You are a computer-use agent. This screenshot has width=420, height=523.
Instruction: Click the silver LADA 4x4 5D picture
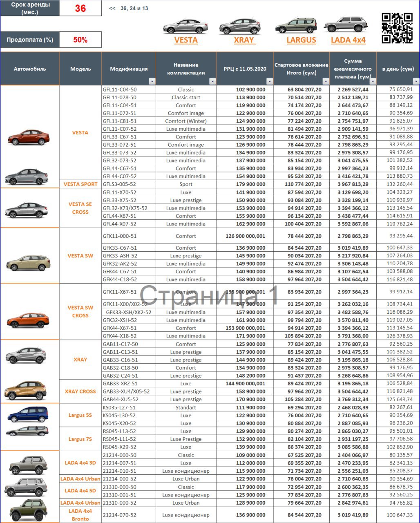pyautogui.click(x=26, y=487)
